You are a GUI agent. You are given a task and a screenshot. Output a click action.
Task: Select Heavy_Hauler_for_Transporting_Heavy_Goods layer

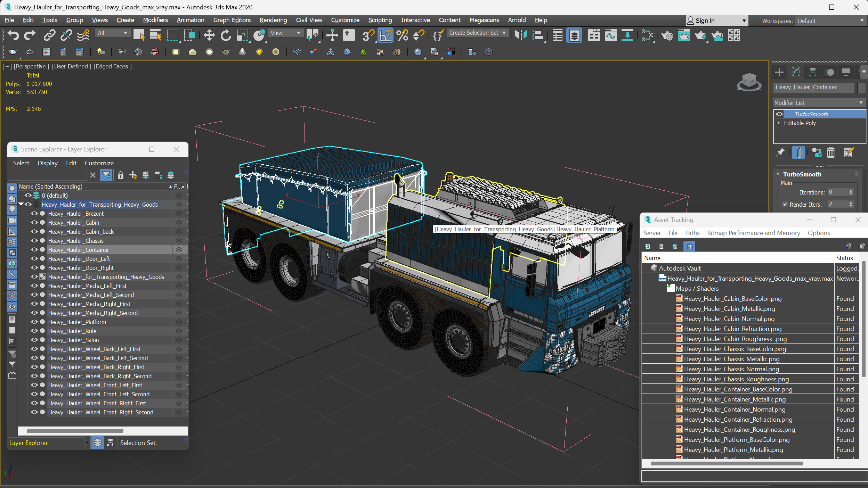click(x=99, y=204)
